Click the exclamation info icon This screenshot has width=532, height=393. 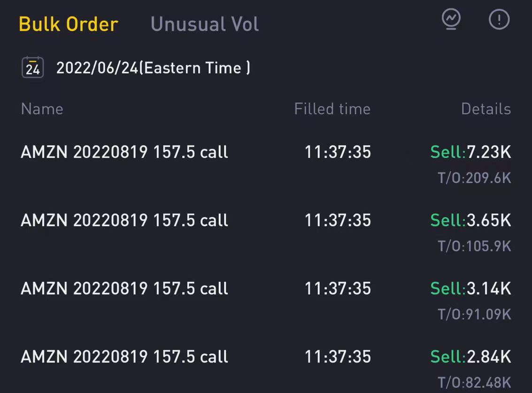click(499, 20)
